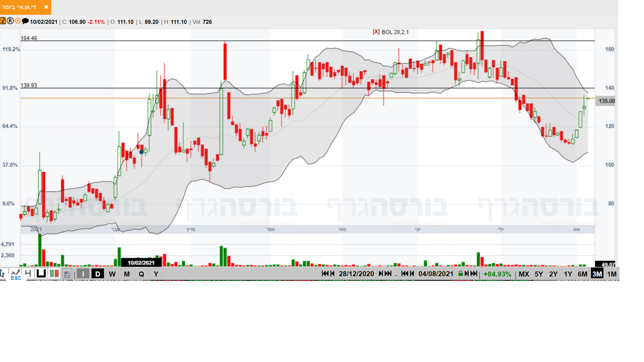Jump start date to first record
Image resolution: width=644 pixels, height=362 pixels.
click(325, 274)
